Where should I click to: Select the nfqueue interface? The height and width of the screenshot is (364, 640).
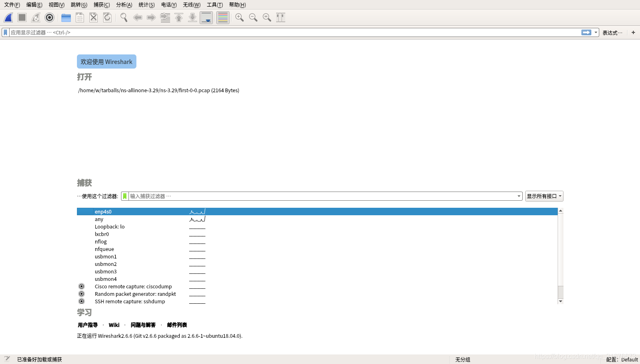coord(317,249)
